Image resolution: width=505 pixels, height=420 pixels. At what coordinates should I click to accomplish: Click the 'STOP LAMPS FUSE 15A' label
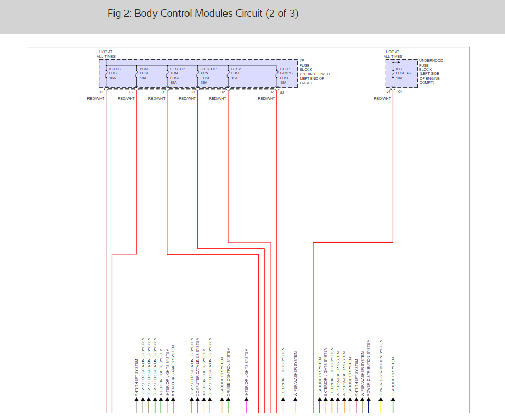tap(286, 75)
